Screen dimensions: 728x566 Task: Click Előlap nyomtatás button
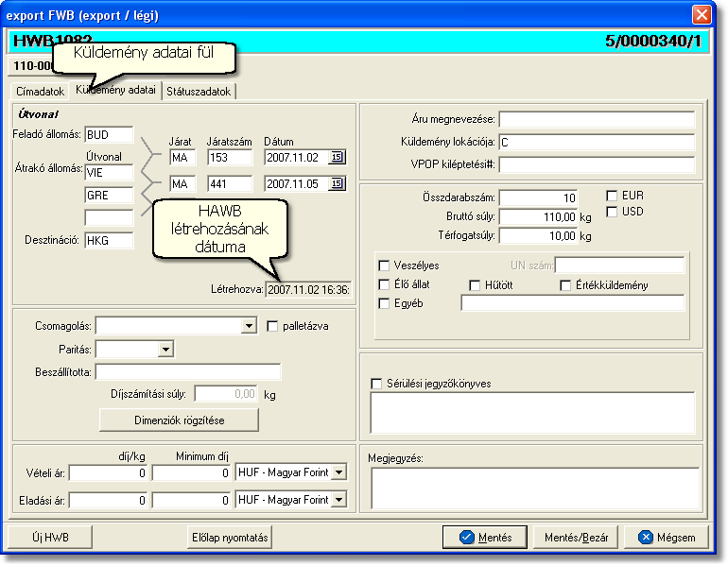[230, 538]
